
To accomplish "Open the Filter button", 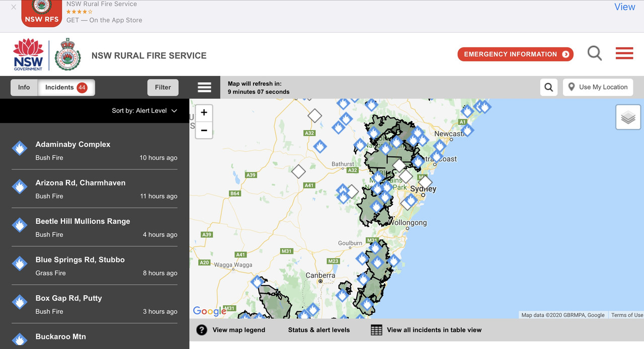I will point(163,88).
